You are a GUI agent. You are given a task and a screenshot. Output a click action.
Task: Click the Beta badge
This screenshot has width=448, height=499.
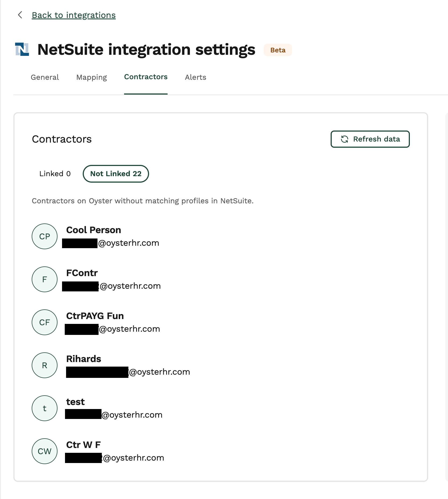point(278,50)
